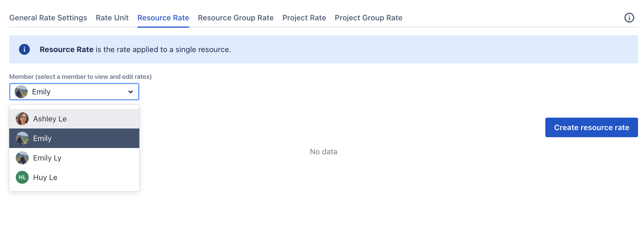Pick Huy Le from the member list

(x=45, y=177)
